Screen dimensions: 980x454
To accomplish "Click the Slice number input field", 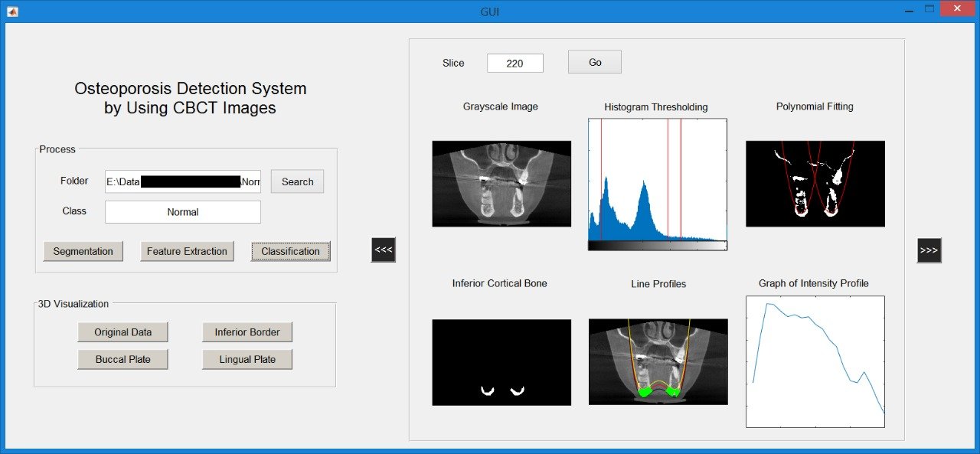I will [514, 64].
